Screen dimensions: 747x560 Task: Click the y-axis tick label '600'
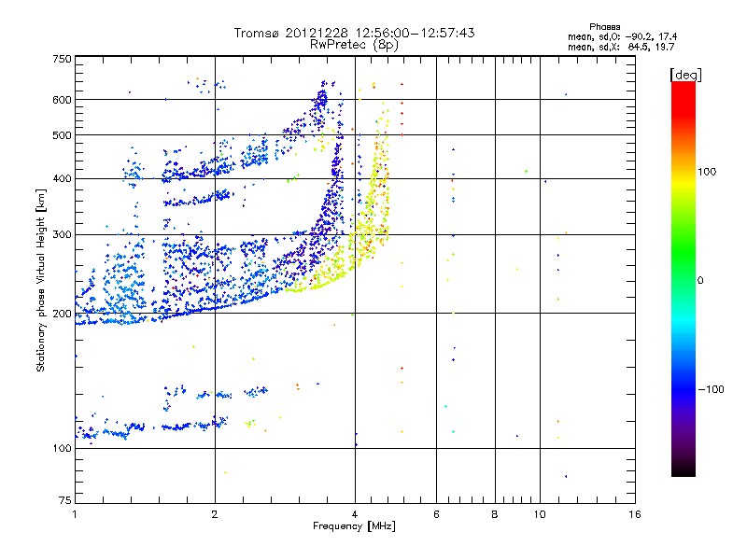click(62, 100)
